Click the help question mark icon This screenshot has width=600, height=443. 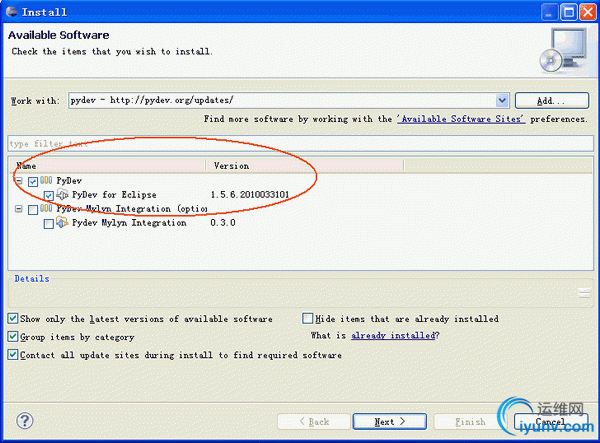click(25, 421)
